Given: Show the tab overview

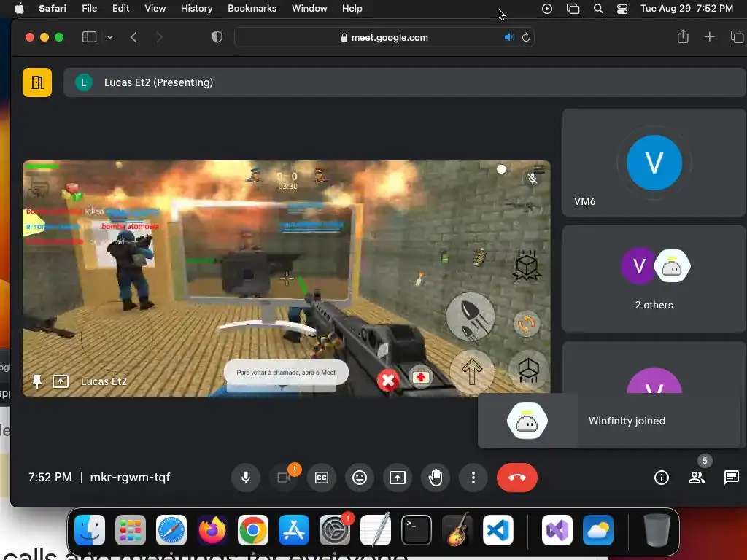Looking at the screenshot, I should [x=737, y=36].
